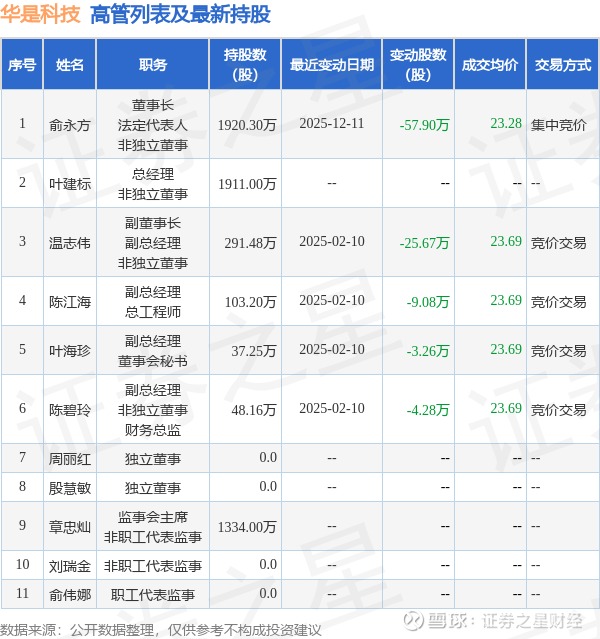This screenshot has width=600, height=639.
Task: Click the 最近变动日期 column header
Action: point(332,64)
